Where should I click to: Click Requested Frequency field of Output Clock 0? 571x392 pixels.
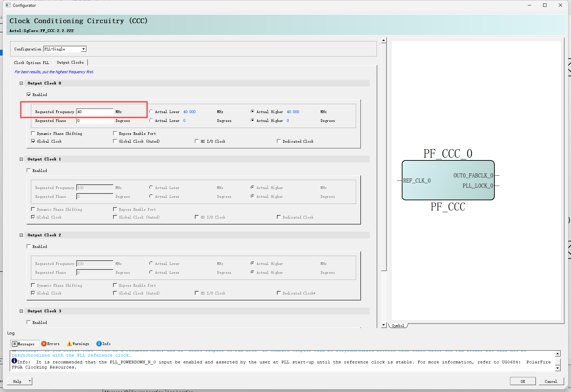point(95,112)
